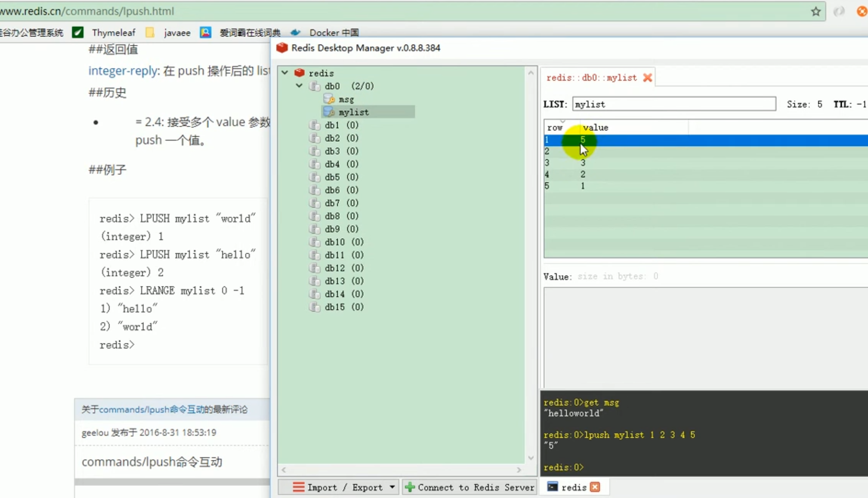
Task: Collapse the redis connection root node
Action: [x=285, y=72]
